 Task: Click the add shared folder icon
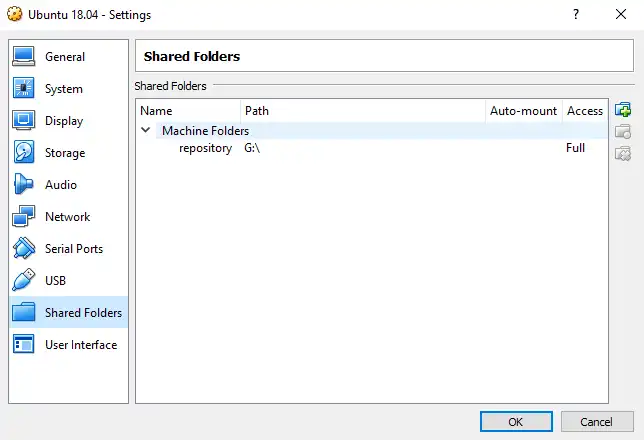click(x=623, y=110)
